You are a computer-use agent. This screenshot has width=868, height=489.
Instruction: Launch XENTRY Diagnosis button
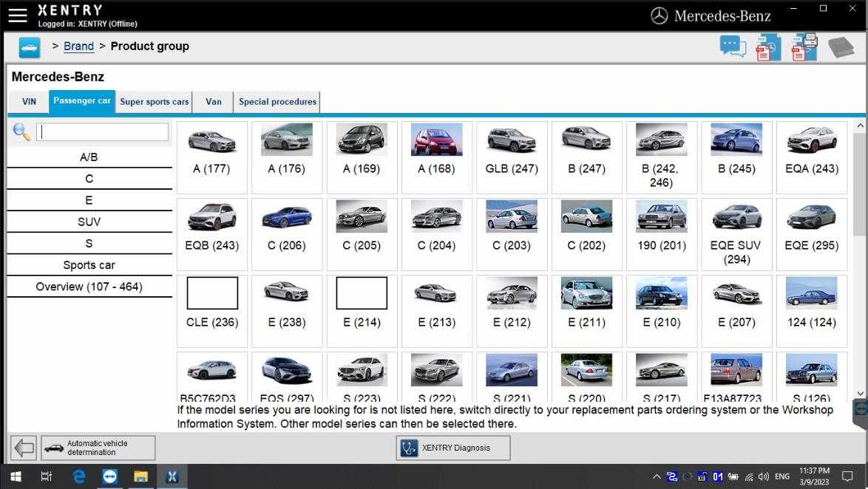pyautogui.click(x=453, y=448)
